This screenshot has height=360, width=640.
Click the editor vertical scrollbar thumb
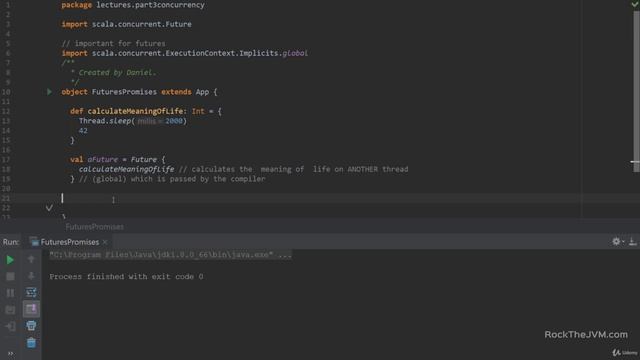(x=636, y=91)
